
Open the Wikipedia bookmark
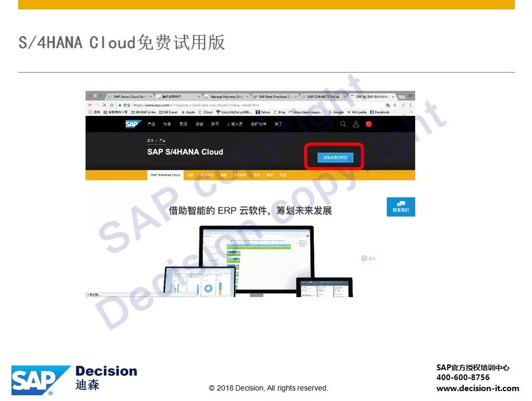[x=357, y=112]
